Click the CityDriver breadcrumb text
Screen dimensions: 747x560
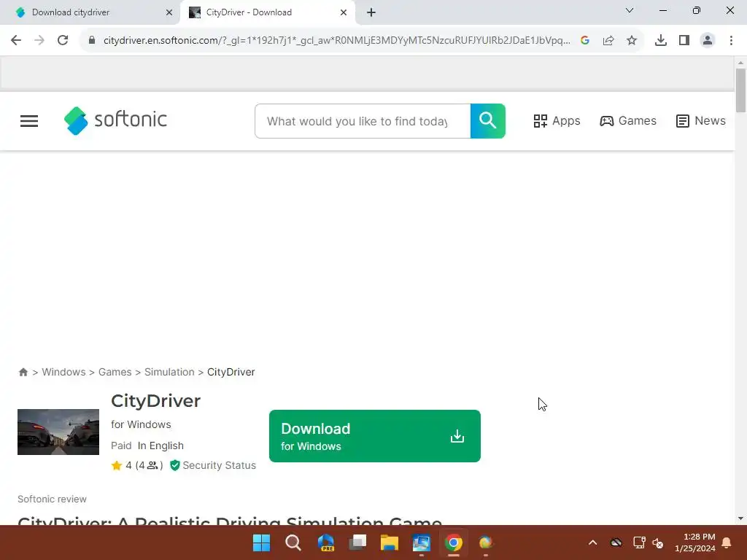(x=231, y=372)
